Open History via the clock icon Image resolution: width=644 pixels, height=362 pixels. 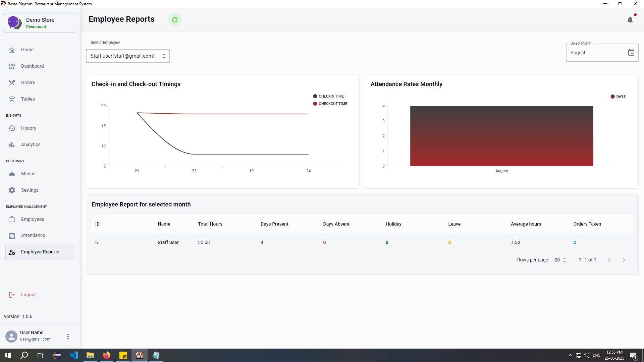pyautogui.click(x=12, y=128)
